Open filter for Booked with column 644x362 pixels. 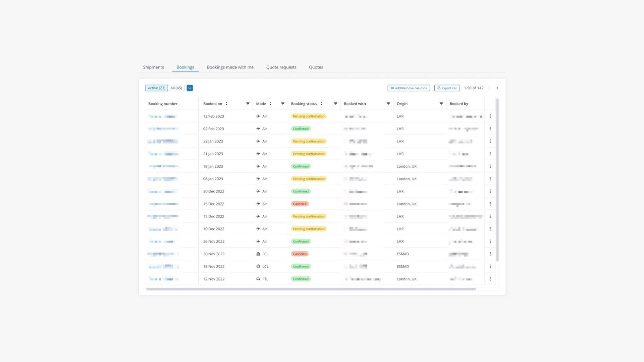388,104
